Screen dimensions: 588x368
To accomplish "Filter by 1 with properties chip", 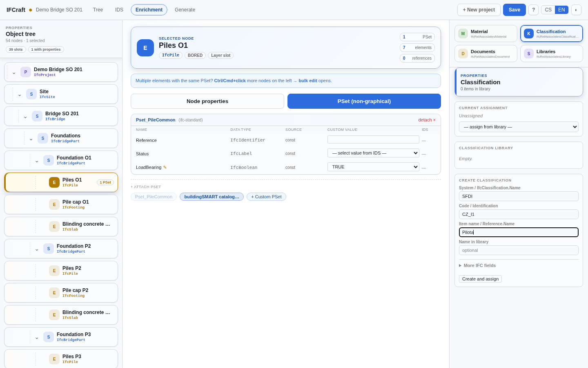I will (46, 49).
